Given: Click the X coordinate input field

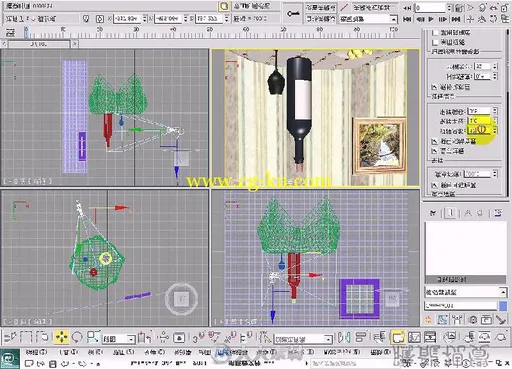Looking at the screenshot, I should [127, 19].
